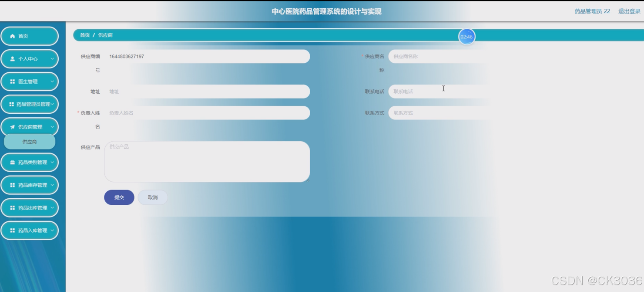Open the 首页 sidebar menu item

30,36
